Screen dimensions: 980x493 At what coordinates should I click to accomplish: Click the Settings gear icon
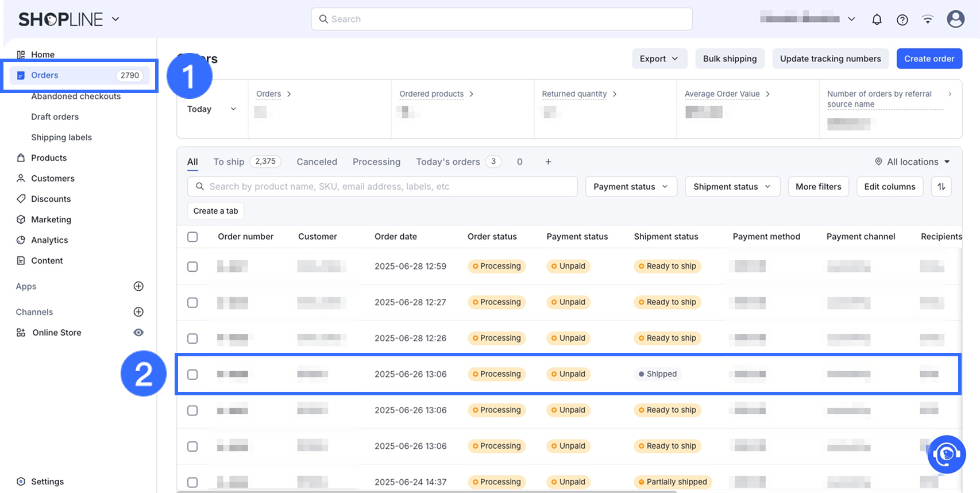click(21, 482)
